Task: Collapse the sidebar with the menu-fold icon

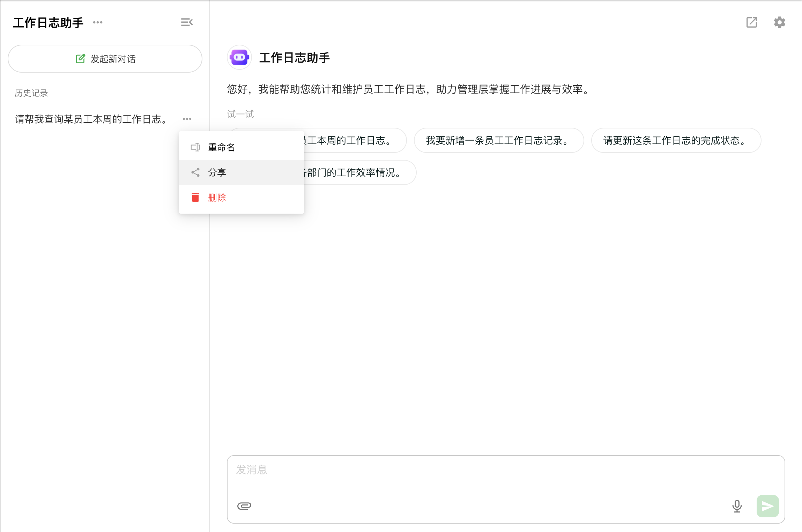Action: pyautogui.click(x=187, y=22)
